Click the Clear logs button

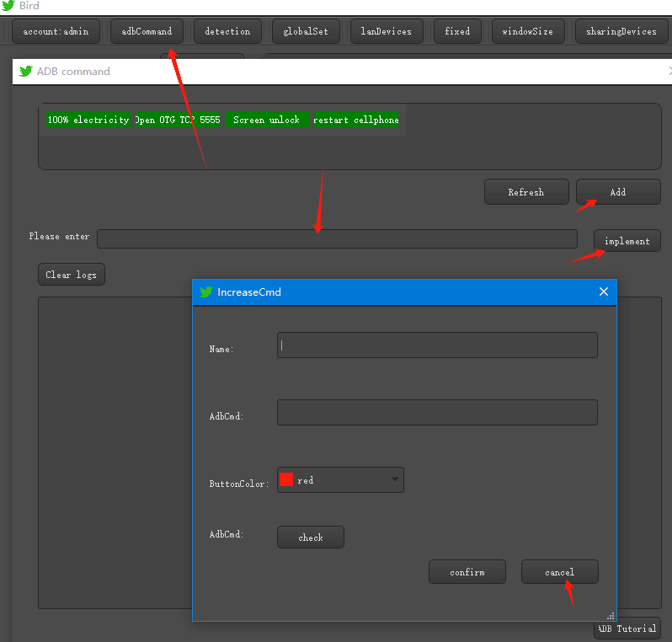[x=71, y=275]
